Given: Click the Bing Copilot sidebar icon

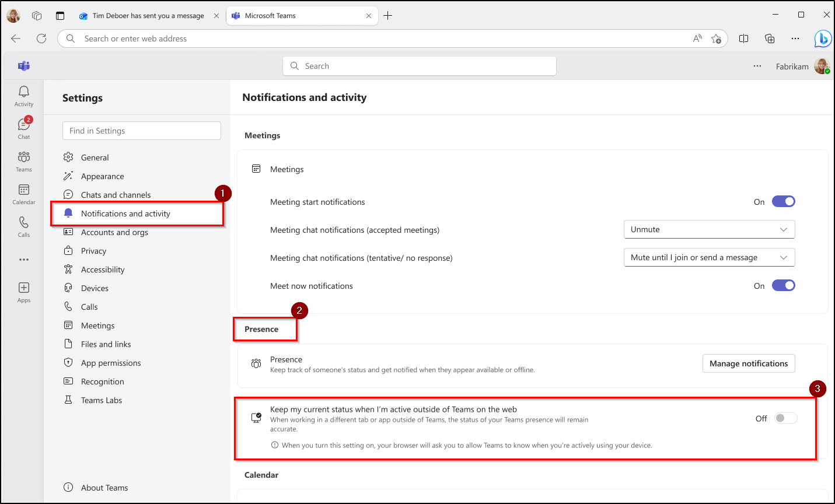Looking at the screenshot, I should [823, 38].
